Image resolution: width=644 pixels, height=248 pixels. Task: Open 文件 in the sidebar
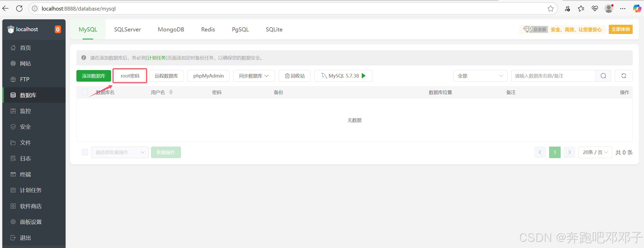(34, 143)
